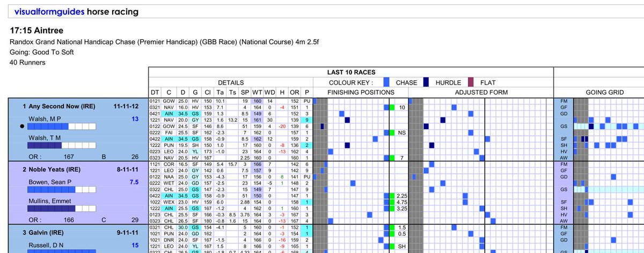Click the jockey rating bar under Walsh, M P

(62, 126)
